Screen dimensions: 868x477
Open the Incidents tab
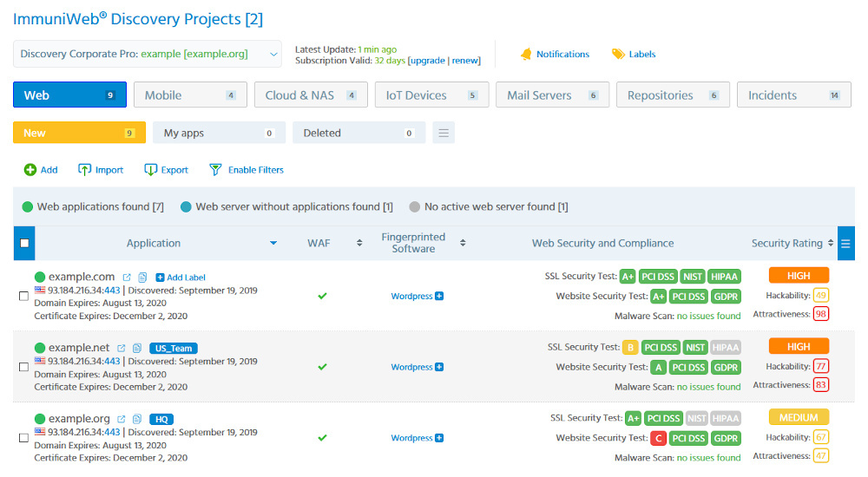(x=793, y=95)
